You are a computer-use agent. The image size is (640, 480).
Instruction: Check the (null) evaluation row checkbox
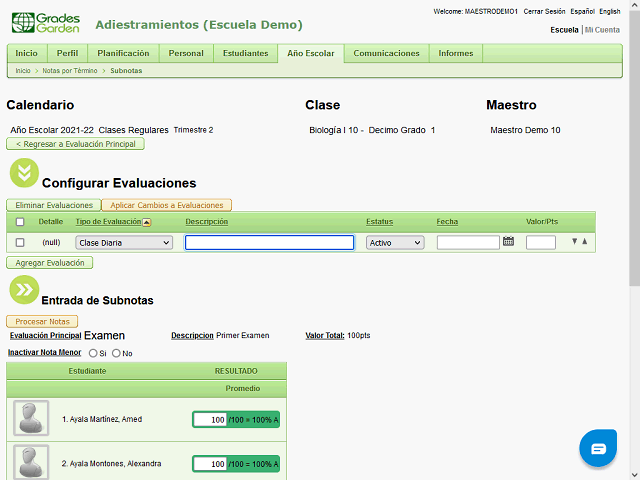pos(20,242)
